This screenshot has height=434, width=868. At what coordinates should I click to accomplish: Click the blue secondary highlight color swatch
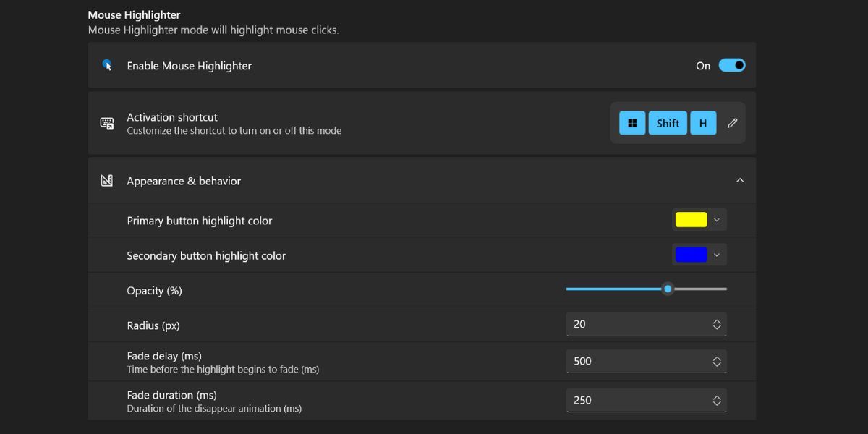point(691,255)
